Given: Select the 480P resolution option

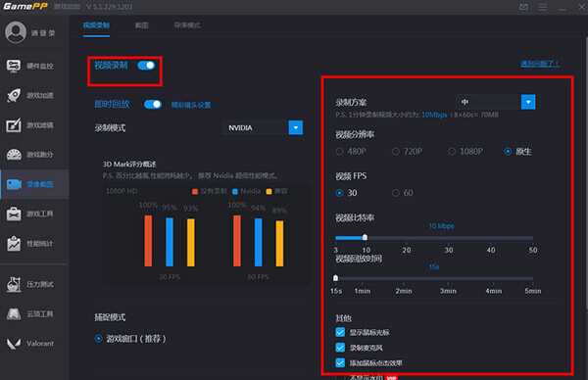Looking at the screenshot, I should pos(351,152).
